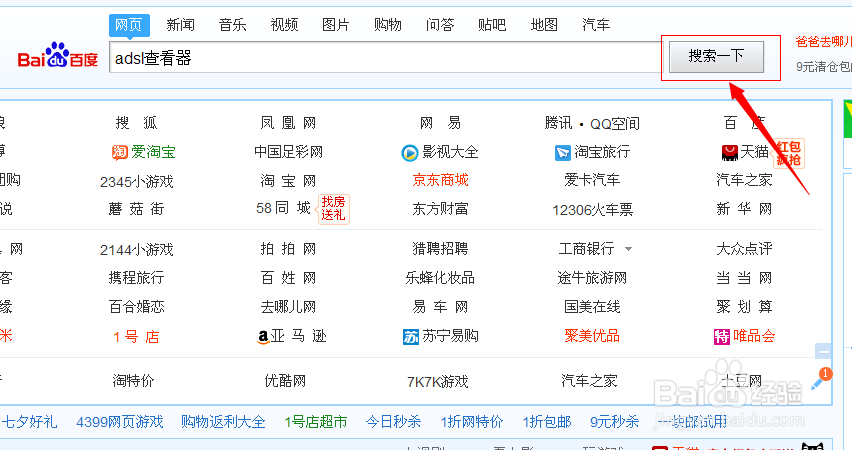
Task: Open the 百姓网 link
Action: coord(288,278)
